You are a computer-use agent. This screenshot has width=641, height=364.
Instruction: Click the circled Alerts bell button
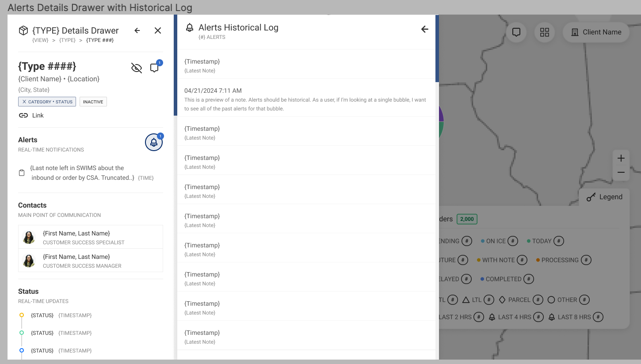[x=154, y=142]
